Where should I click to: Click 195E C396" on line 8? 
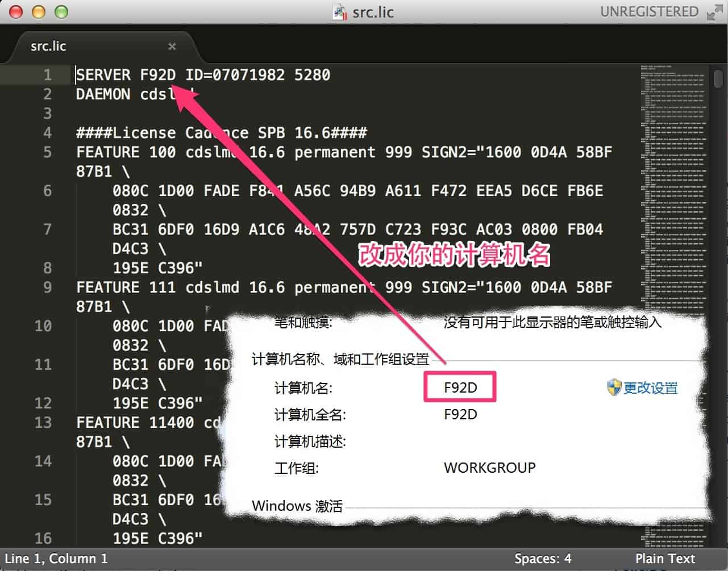157,268
